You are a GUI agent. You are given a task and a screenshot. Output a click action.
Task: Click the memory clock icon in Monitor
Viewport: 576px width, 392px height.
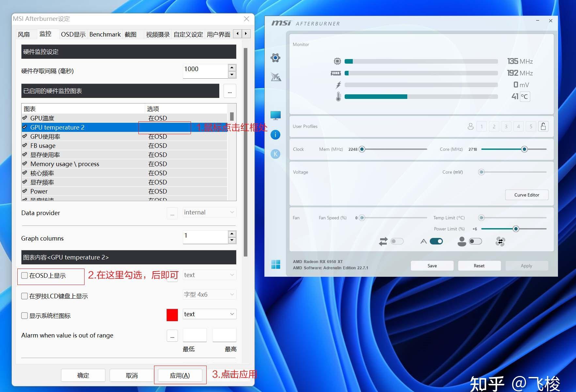click(x=336, y=73)
